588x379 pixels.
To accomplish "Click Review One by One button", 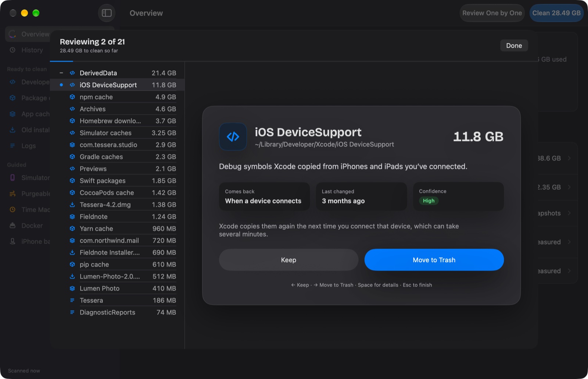I will tap(492, 13).
